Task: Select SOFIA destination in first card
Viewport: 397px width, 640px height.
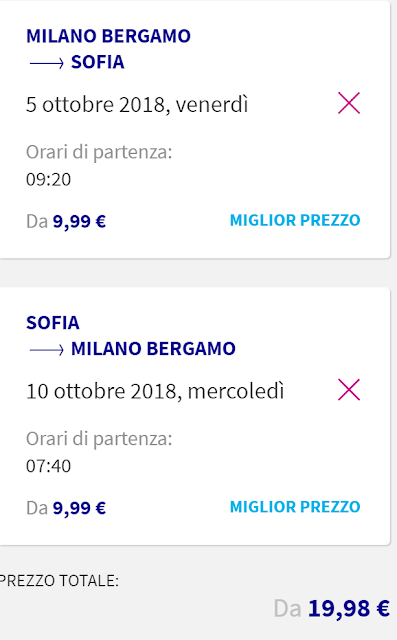Action: (98, 62)
